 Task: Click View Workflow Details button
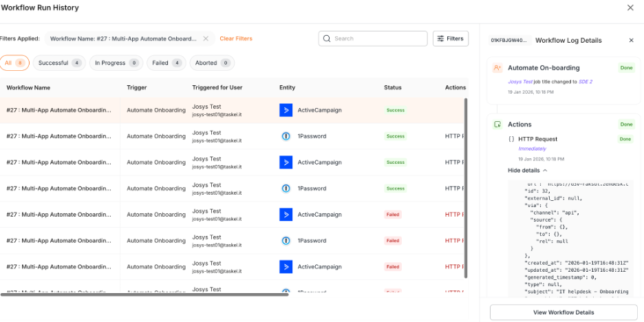click(x=563, y=312)
